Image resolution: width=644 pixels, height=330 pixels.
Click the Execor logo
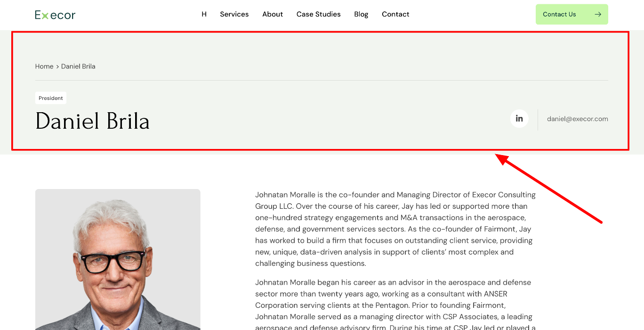pyautogui.click(x=55, y=15)
